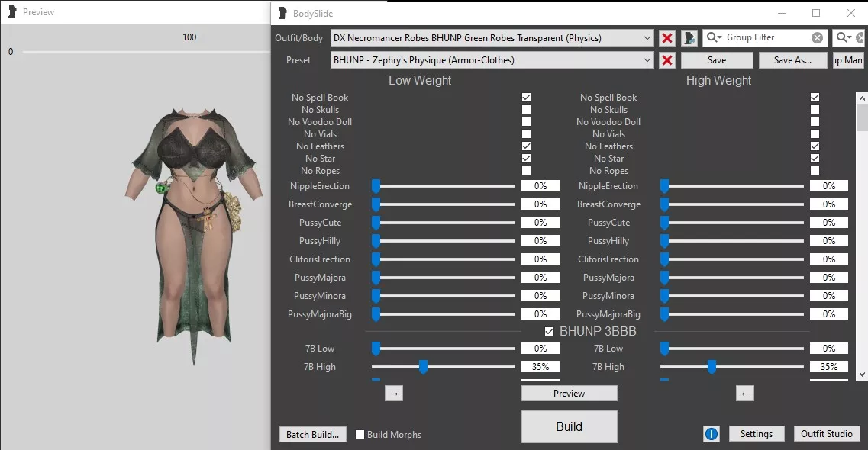Viewport: 868px width, 450px height.
Task: Copy low weight values to high with right arrow
Action: click(394, 393)
